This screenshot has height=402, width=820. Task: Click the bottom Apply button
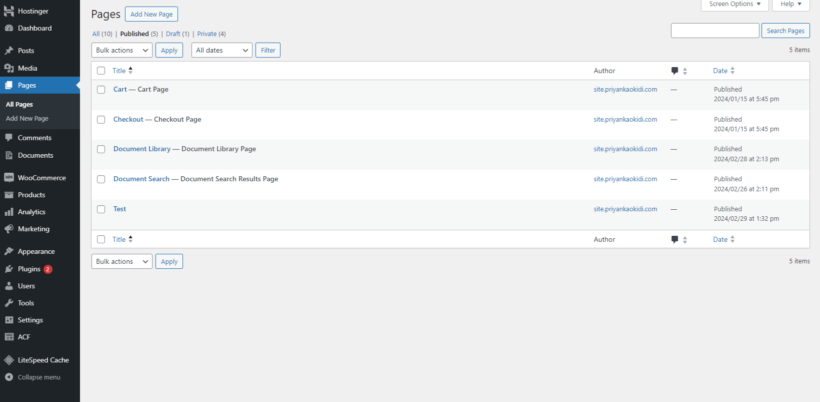point(169,261)
